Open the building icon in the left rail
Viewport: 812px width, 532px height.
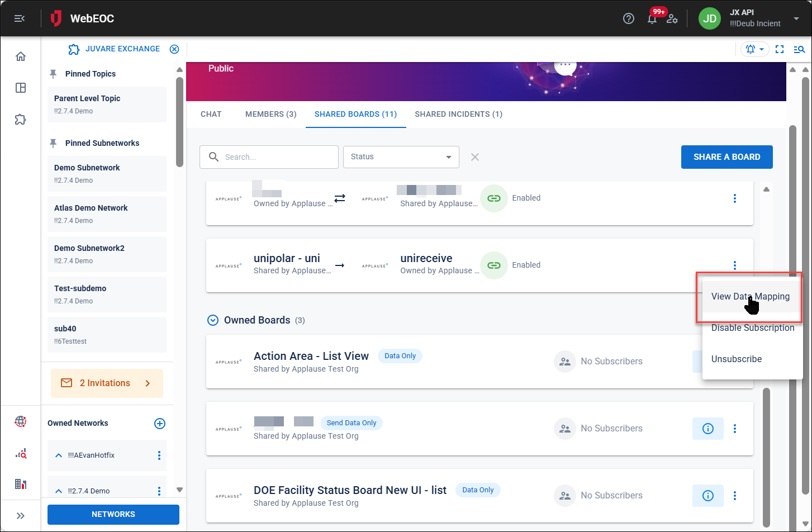point(21,484)
